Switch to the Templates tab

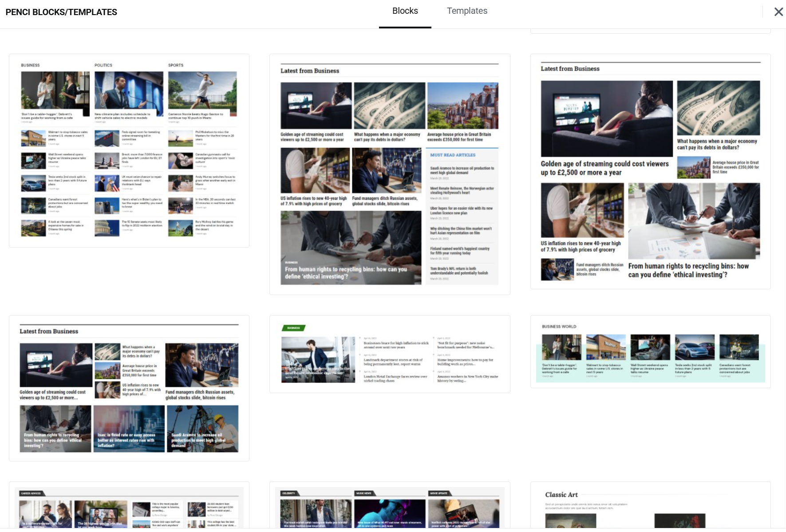coord(466,11)
